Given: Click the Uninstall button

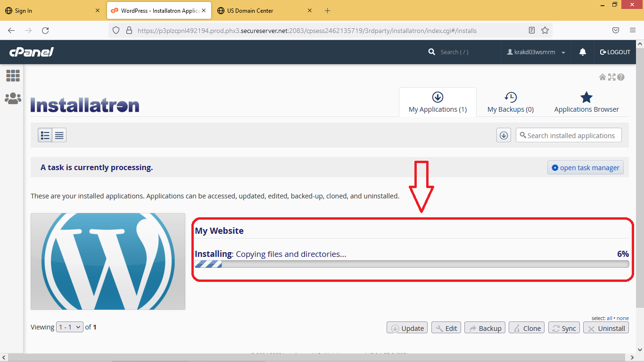Looking at the screenshot, I should coord(606,328).
